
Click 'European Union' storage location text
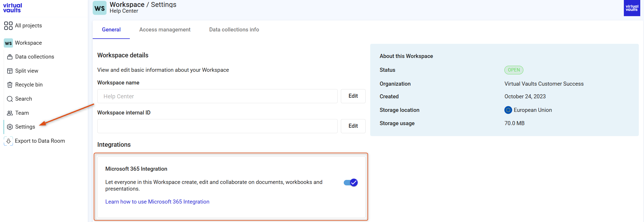coord(533,110)
